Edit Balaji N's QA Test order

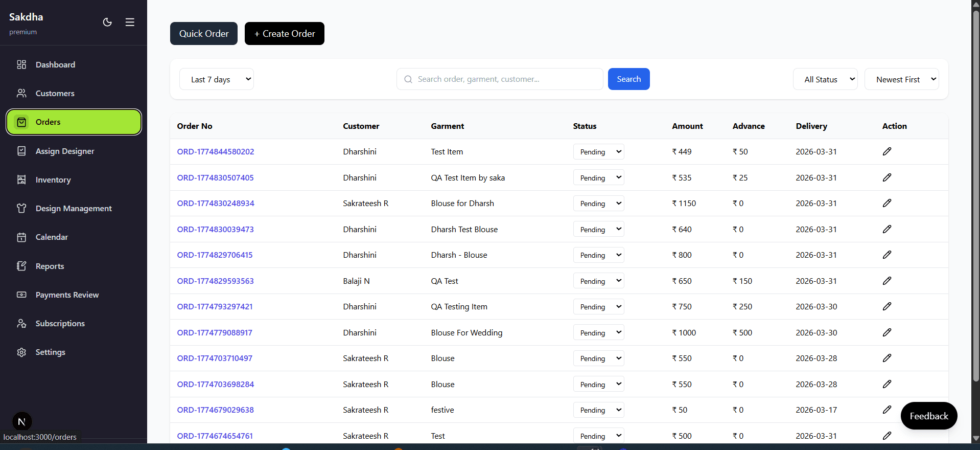tap(887, 281)
